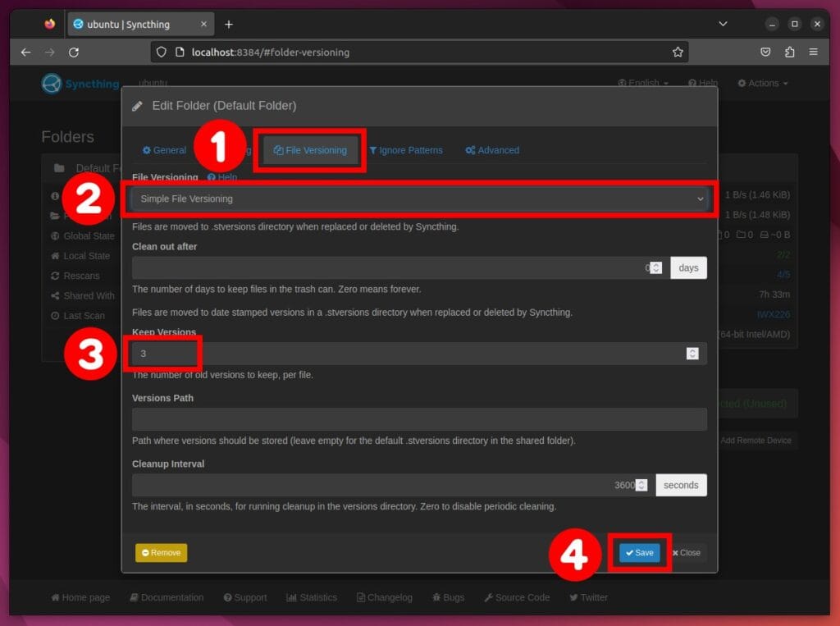The height and width of the screenshot is (626, 840).
Task: Click the Shared With row label
Action: coord(89,296)
